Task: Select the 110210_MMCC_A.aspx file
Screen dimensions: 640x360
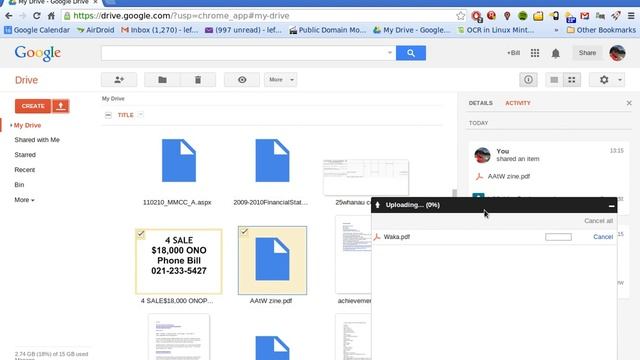Action: (x=178, y=160)
